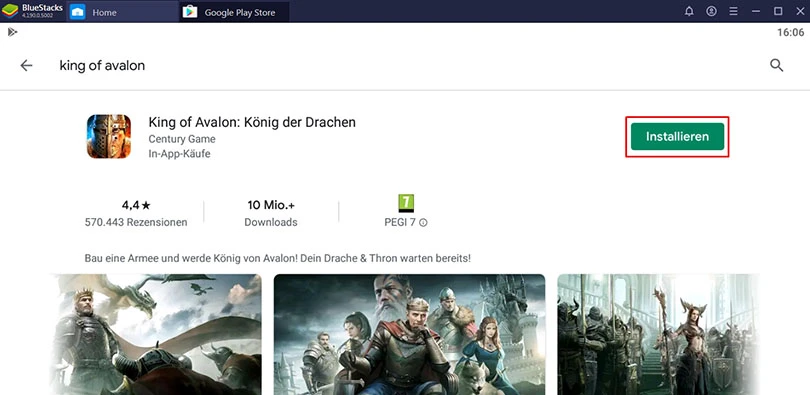Switch to the Google Play Store tab
The width and height of the screenshot is (810, 395).
235,11
